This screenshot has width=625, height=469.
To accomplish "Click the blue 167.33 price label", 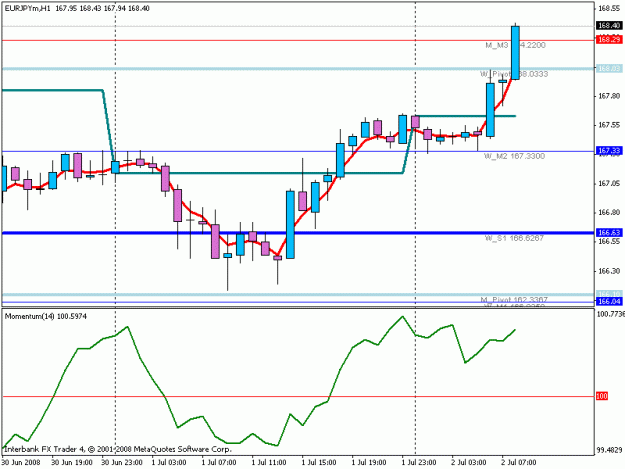I will (x=609, y=150).
